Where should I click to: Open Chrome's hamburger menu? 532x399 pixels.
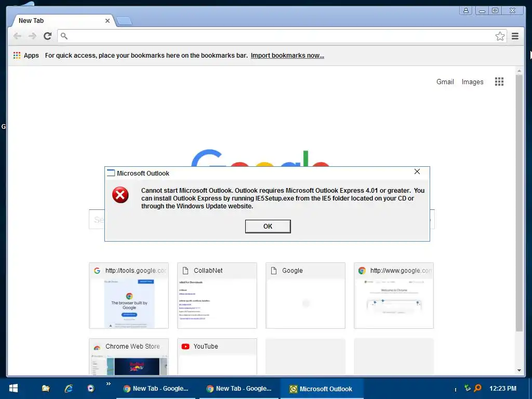(515, 36)
